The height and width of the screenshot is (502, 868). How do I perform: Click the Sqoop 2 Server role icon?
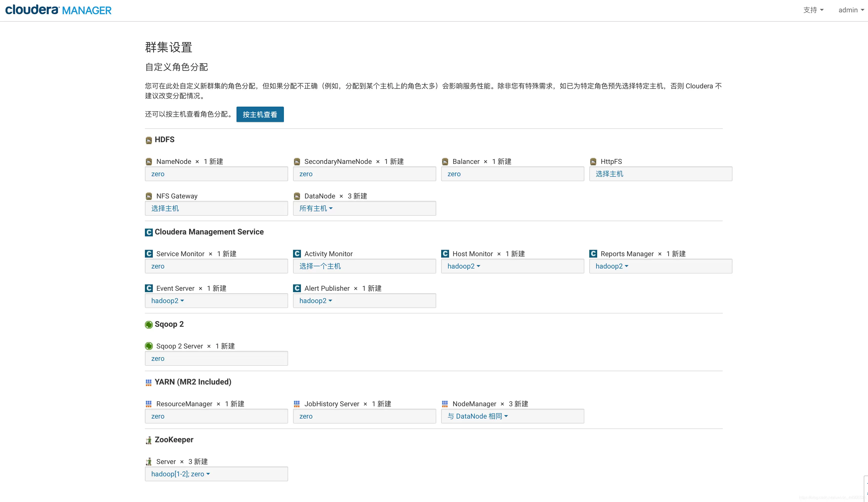(x=149, y=346)
